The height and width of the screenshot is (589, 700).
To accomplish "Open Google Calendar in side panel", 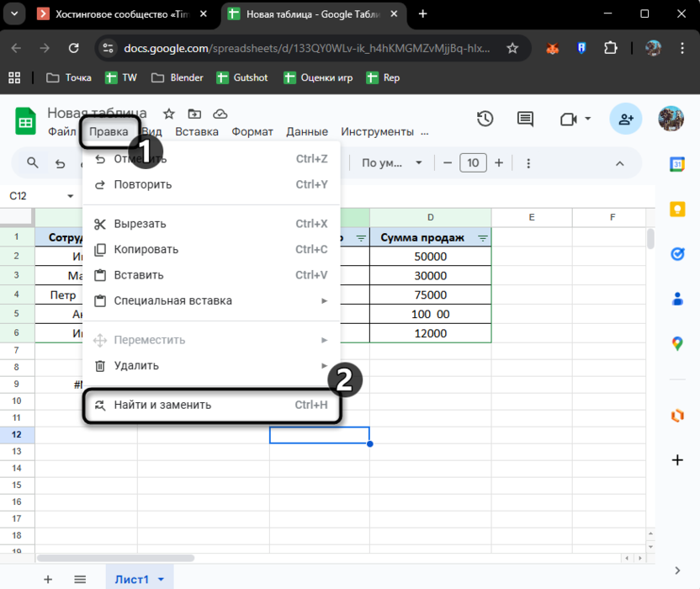I will point(677,164).
